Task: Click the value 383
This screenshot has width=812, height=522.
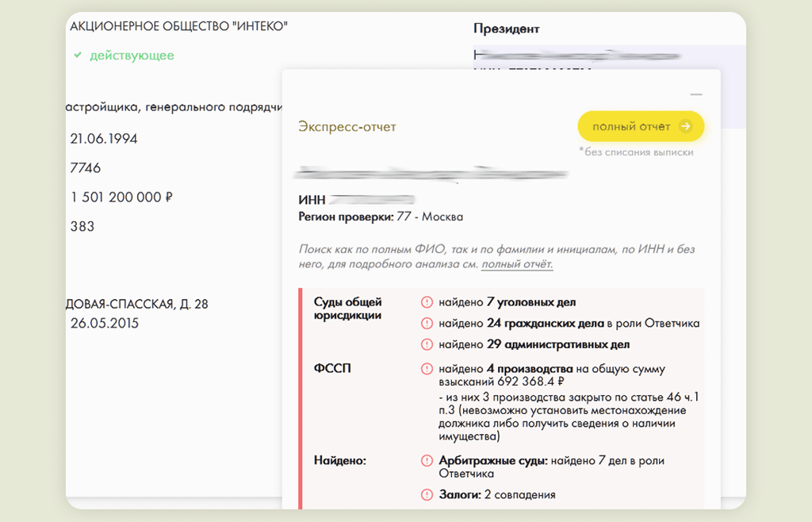Action: point(82,226)
